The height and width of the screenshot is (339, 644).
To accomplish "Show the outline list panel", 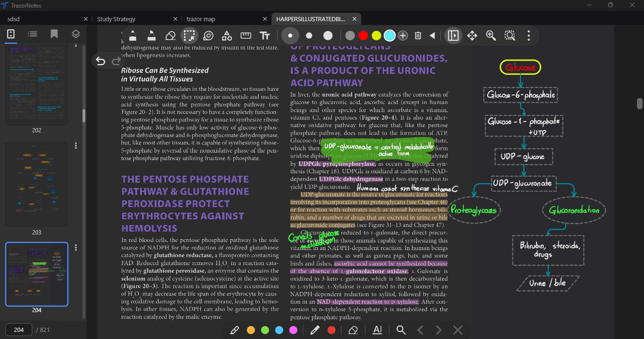I will click(33, 34).
